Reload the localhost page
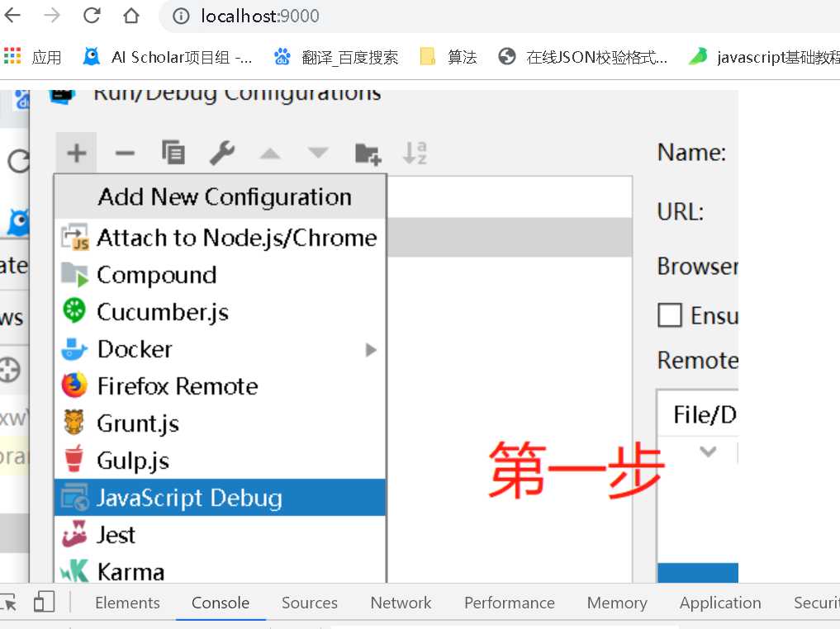 point(92,15)
